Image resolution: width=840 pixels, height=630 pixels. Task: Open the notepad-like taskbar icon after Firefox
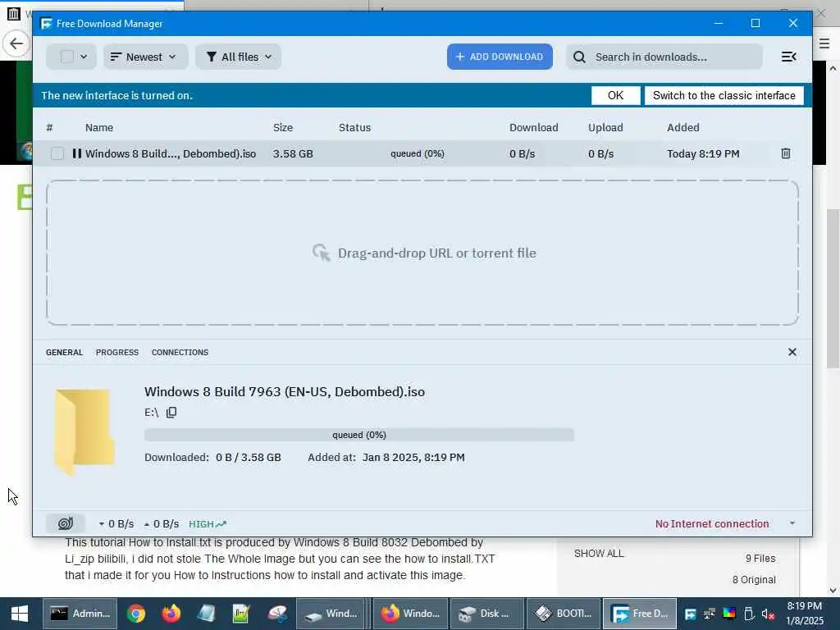click(x=206, y=614)
